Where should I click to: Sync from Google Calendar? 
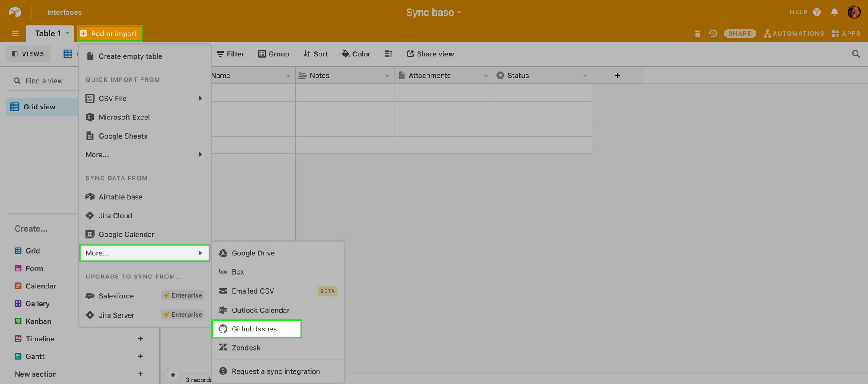point(145,234)
